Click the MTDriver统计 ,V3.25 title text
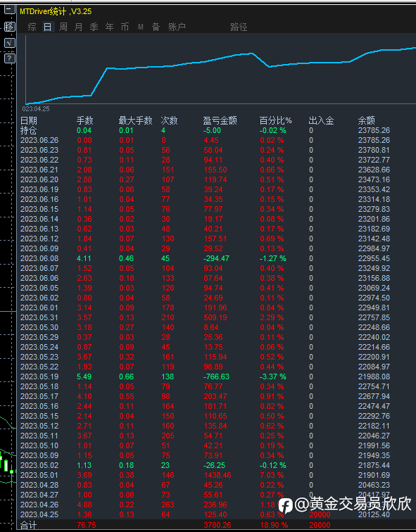 pos(56,11)
